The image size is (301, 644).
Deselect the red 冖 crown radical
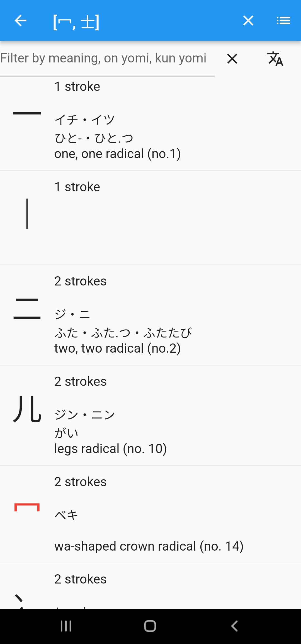27,507
